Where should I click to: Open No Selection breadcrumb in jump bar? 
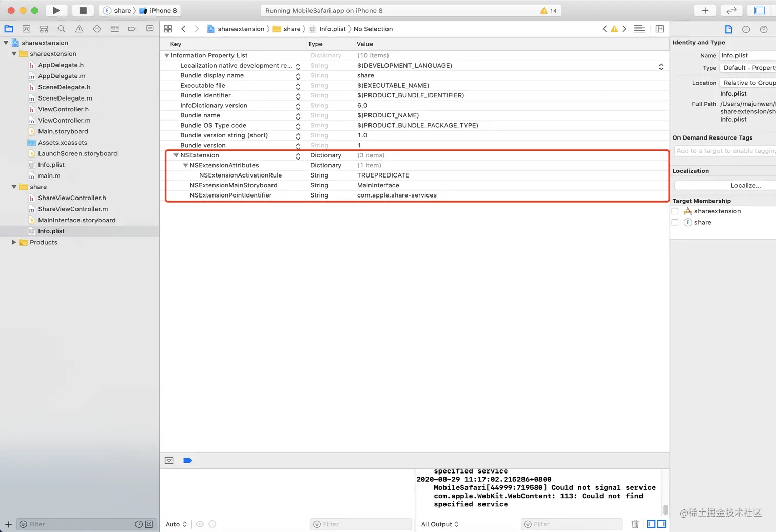pos(373,29)
